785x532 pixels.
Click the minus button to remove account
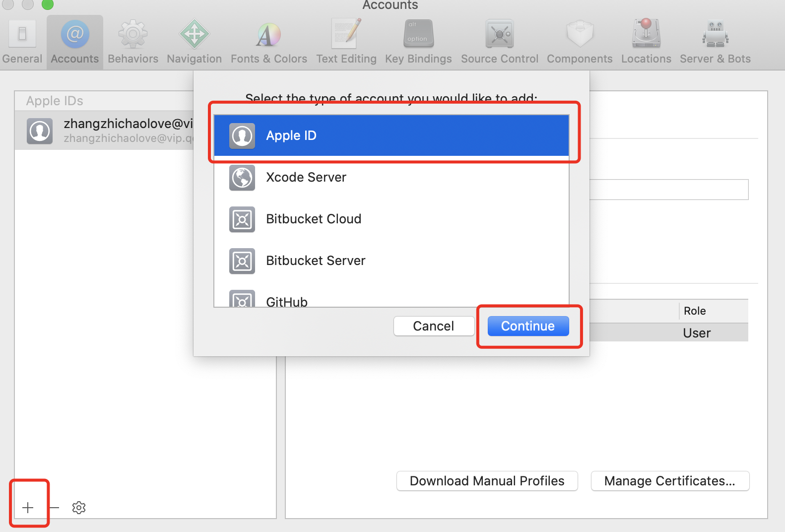click(x=54, y=507)
